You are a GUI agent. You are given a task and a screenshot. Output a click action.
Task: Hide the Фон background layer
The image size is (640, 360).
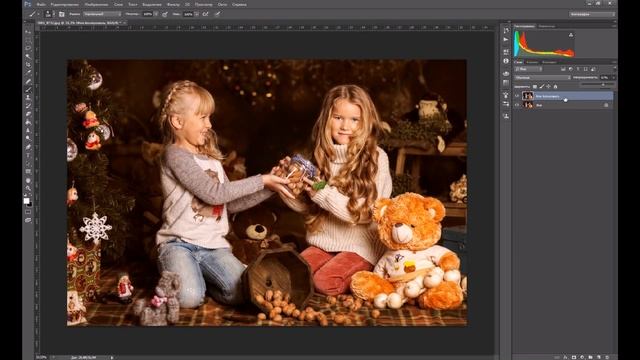point(517,105)
